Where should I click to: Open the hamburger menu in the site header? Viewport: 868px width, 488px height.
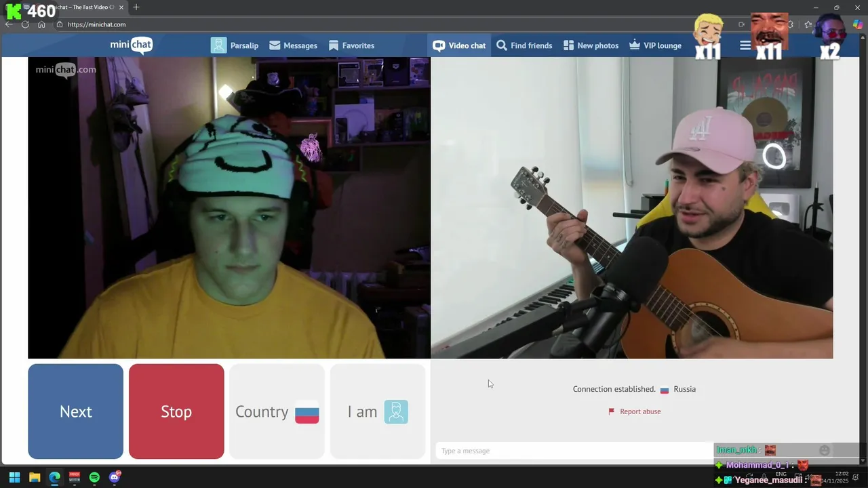745,45
